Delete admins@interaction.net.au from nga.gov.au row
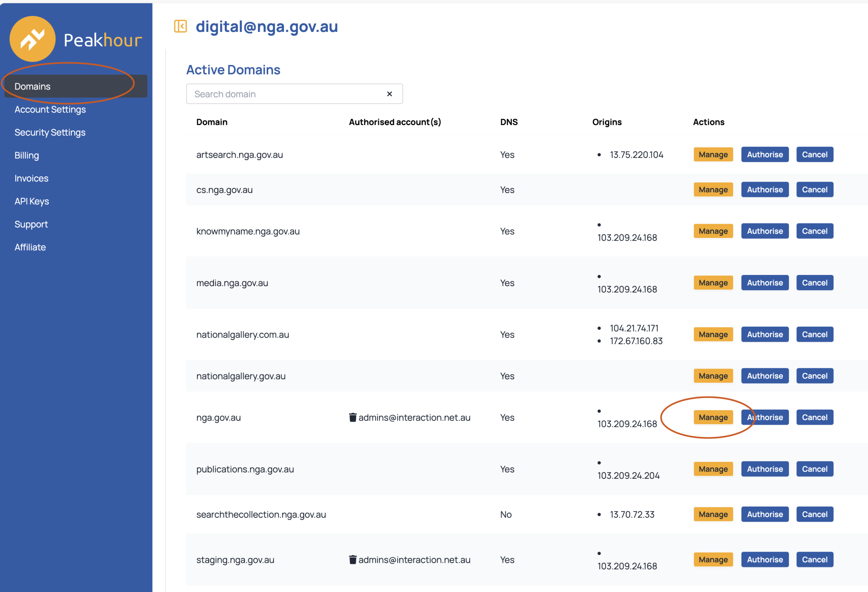 pos(352,417)
